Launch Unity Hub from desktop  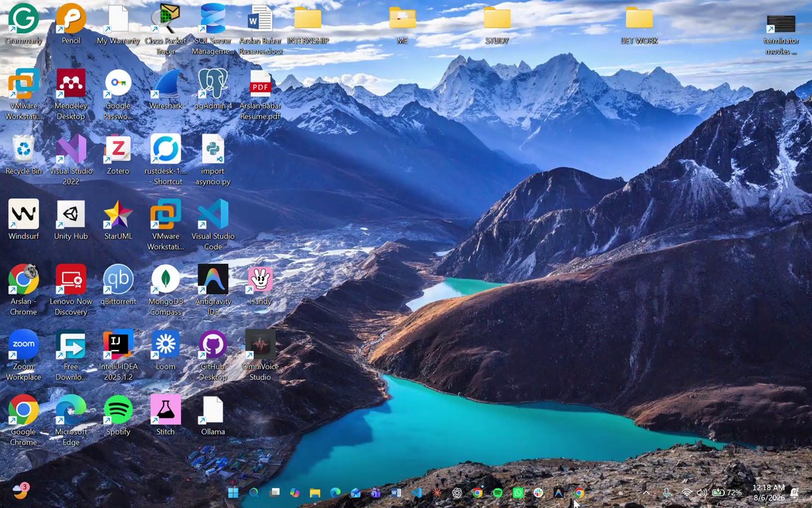tap(71, 214)
